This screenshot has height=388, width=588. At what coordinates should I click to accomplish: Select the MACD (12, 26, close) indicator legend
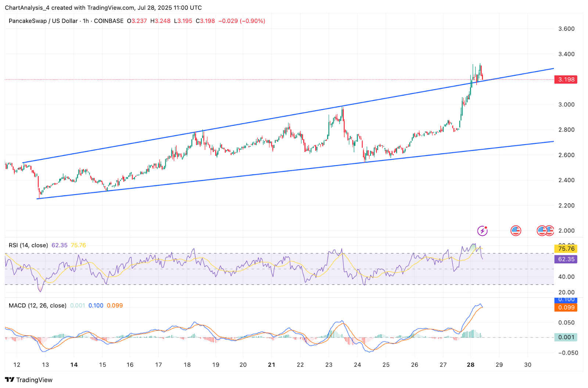(x=37, y=306)
